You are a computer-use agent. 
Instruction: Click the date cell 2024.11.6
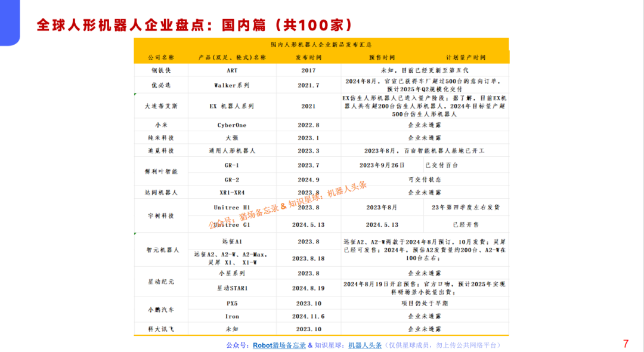pyautogui.click(x=308, y=316)
